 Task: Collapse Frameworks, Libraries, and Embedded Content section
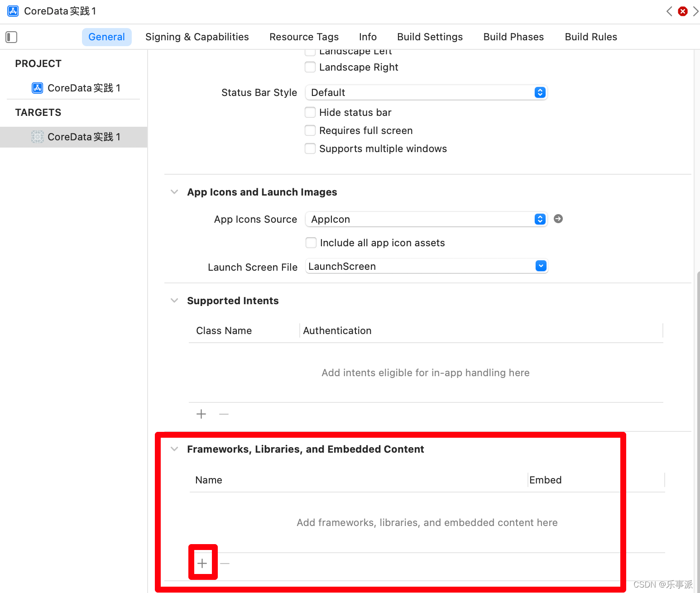(x=174, y=449)
